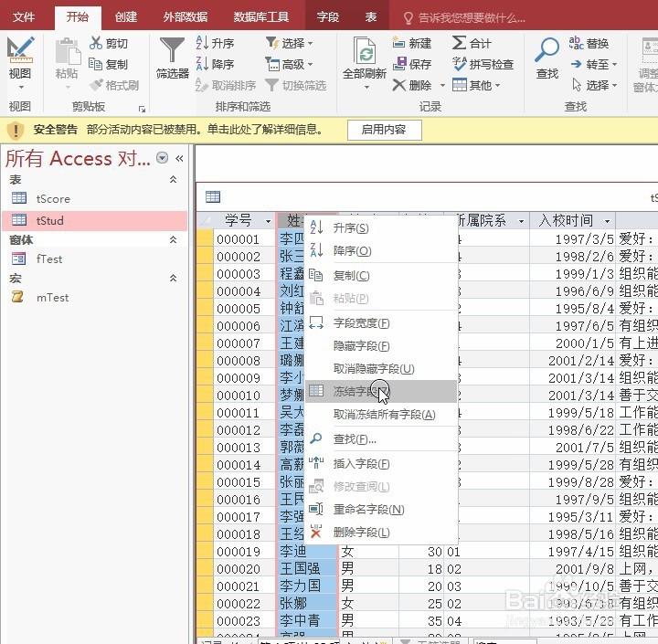658x644 pixels.
Task: Open the tScore table in navigation pane
Action: coord(53,198)
